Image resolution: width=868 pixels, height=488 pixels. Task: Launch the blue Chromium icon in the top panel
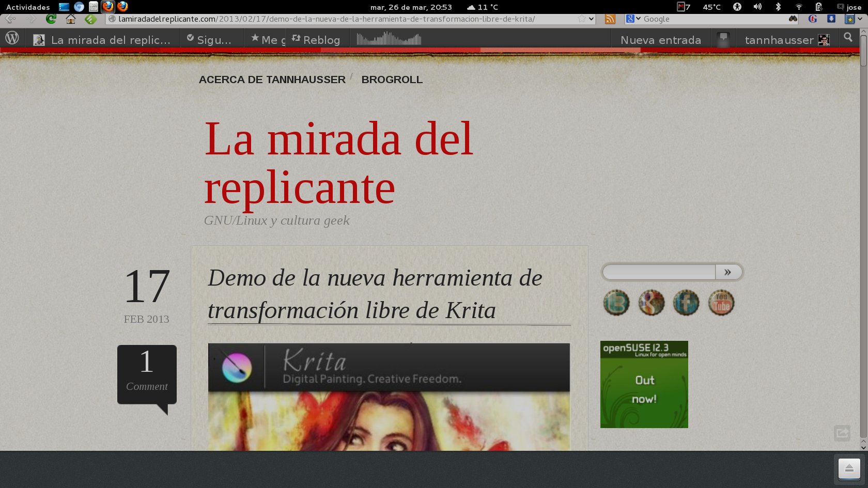tap(79, 7)
